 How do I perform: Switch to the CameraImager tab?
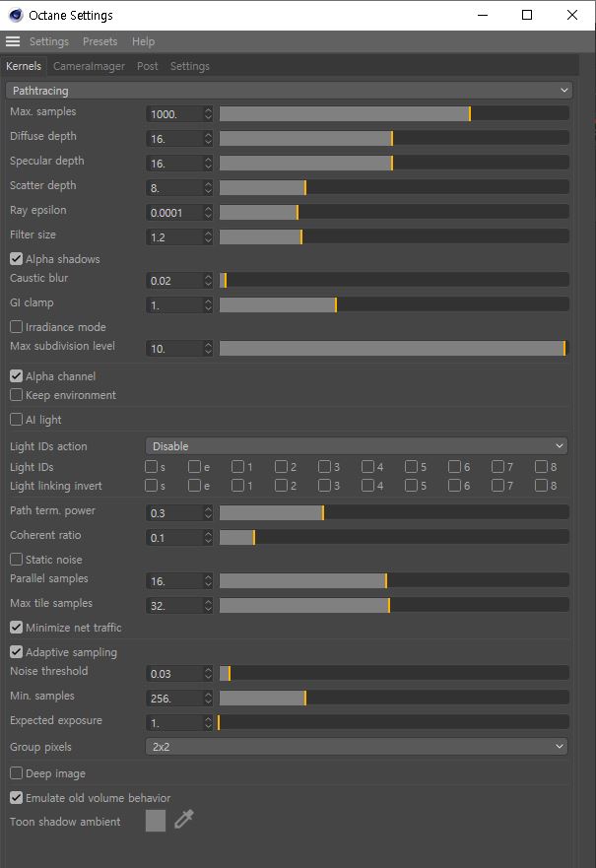(x=89, y=66)
